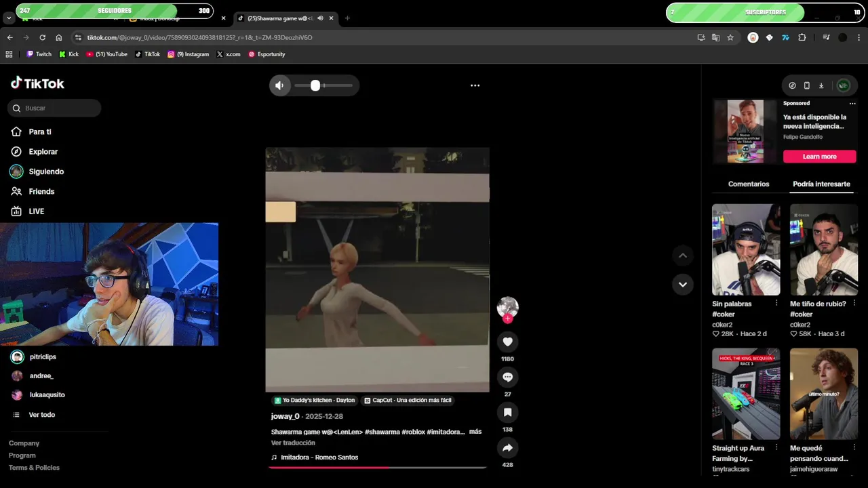Open 'Me quedé pensando' video thumbnail
The height and width of the screenshot is (488, 868).
click(x=824, y=394)
